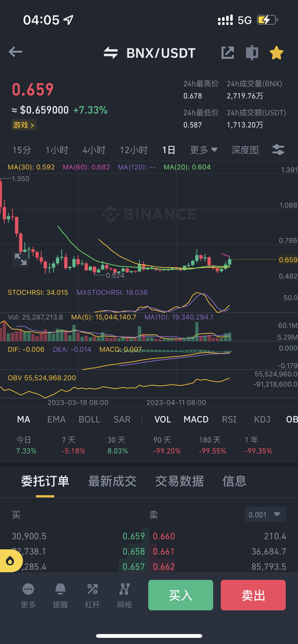Tap the yellow flame floating icon
Viewport: 298px width, 644px height.
pyautogui.click(x=10, y=561)
